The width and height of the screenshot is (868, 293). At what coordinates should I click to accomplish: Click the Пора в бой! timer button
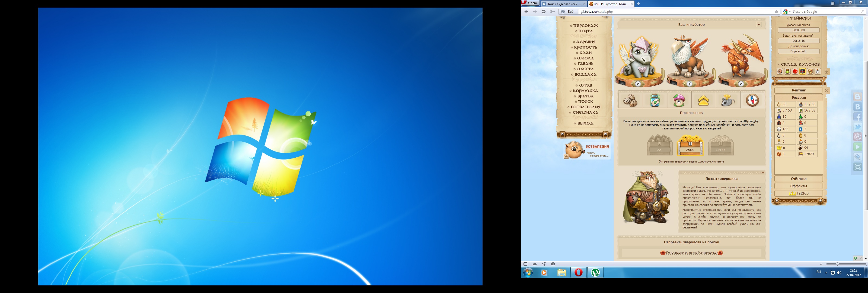(x=799, y=51)
